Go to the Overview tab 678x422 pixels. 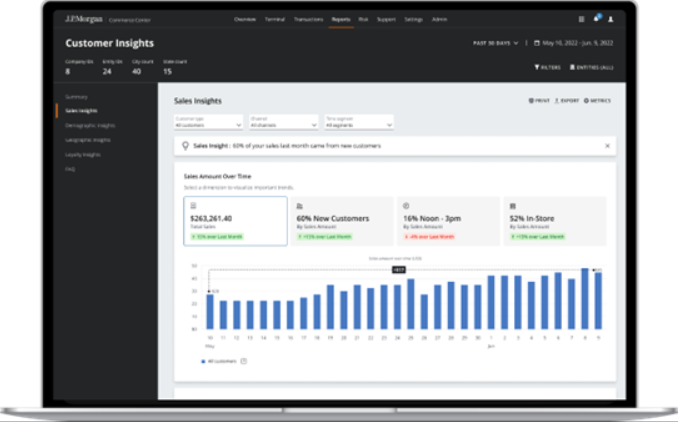pos(245,19)
